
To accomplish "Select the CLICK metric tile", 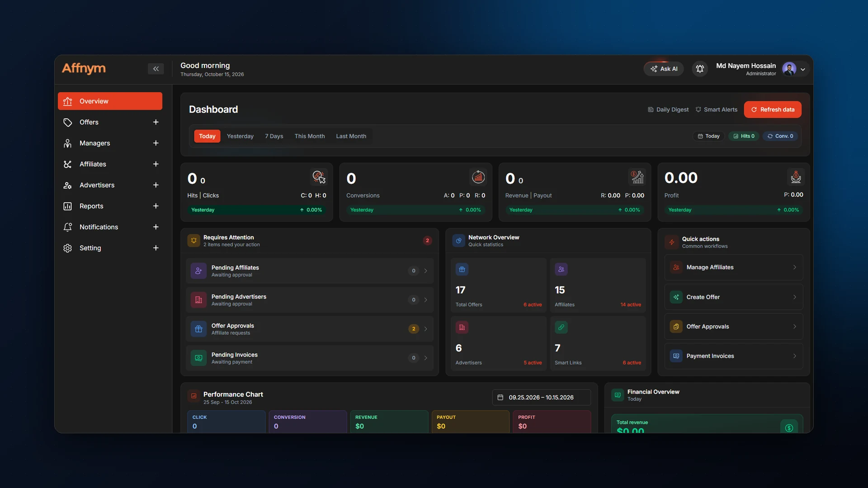I will 226,422.
